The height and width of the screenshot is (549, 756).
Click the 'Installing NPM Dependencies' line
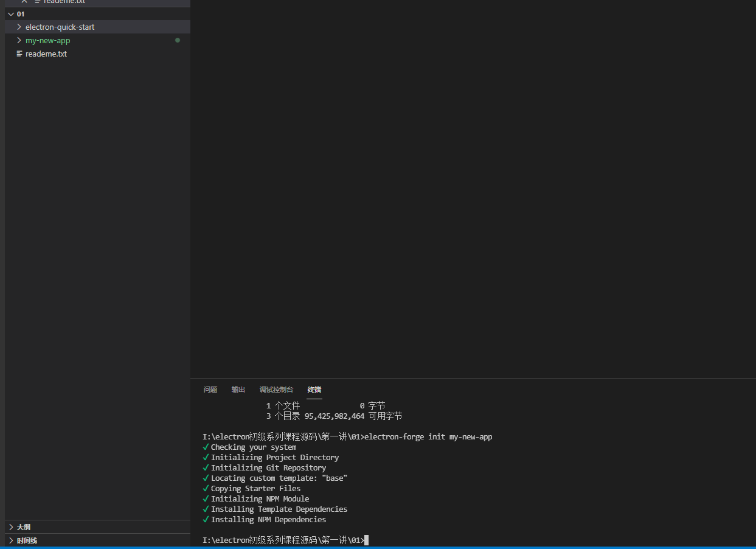(x=268, y=519)
